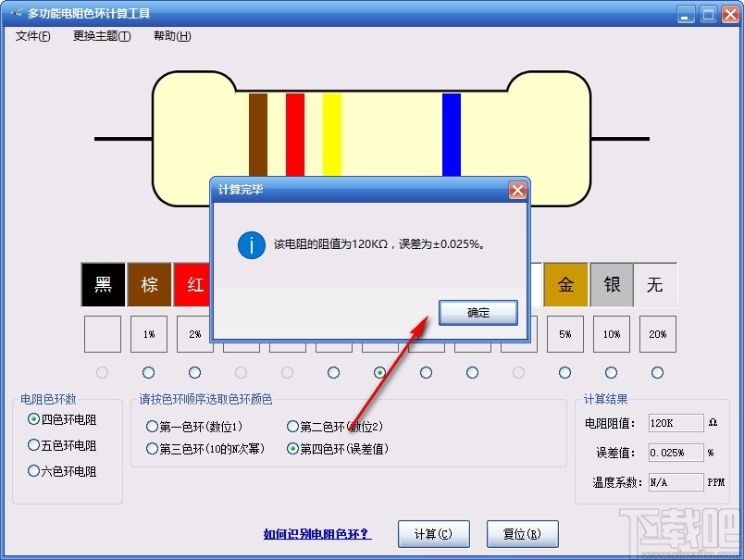Select the 黑 (black) color swatch
The height and width of the screenshot is (560, 744).
tap(102, 285)
